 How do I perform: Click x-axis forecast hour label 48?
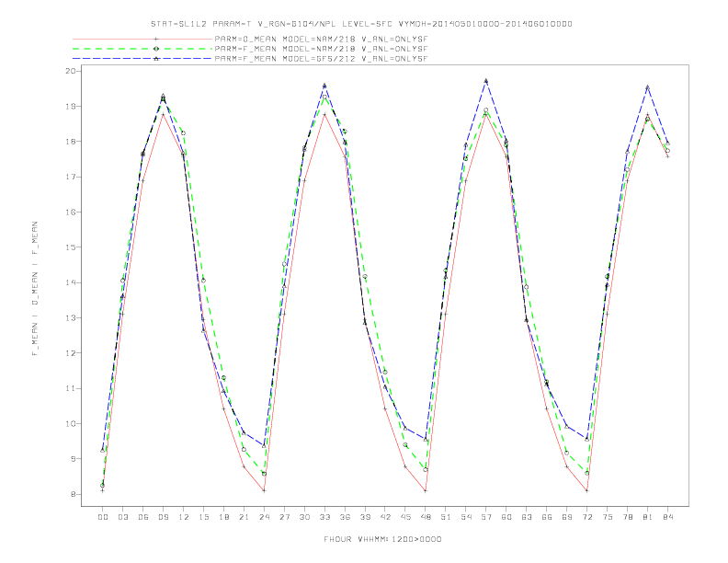426,517
